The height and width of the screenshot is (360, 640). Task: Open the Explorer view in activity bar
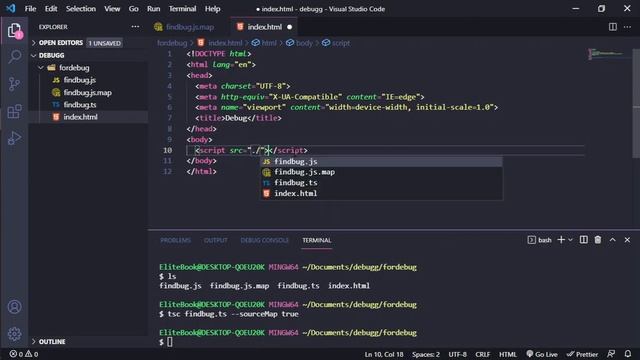pyautogui.click(x=14, y=30)
